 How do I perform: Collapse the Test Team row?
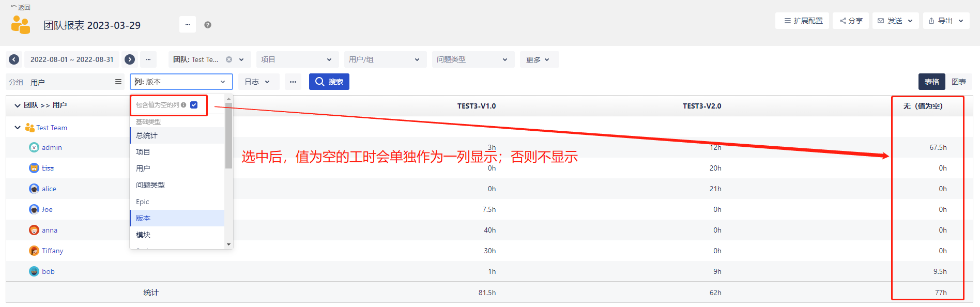[18, 128]
